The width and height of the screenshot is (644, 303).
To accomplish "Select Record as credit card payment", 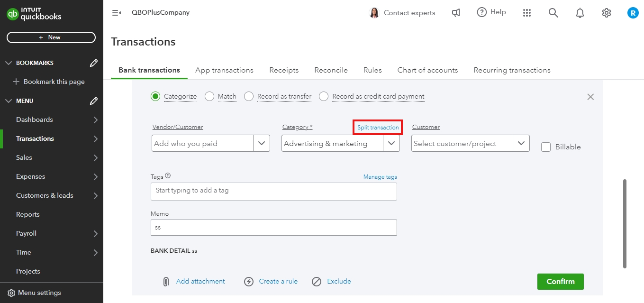I will pyautogui.click(x=324, y=96).
